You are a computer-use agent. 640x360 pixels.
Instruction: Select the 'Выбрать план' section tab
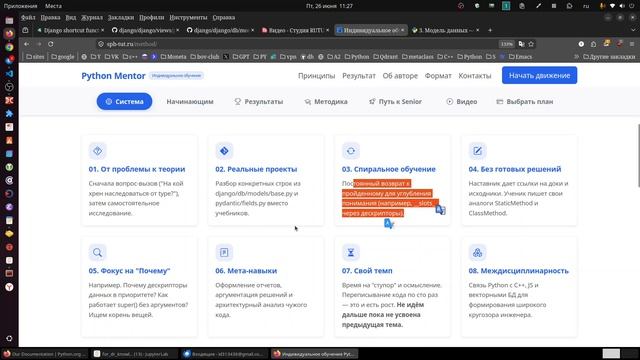point(524,101)
